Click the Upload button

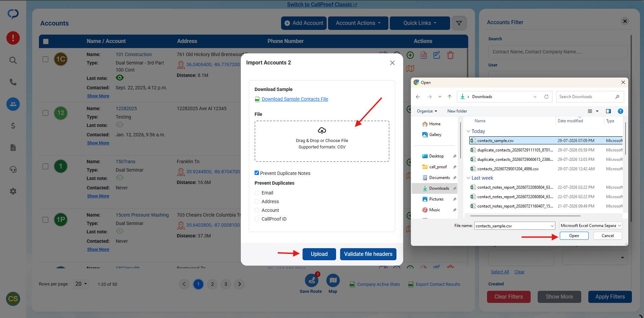pos(319,254)
